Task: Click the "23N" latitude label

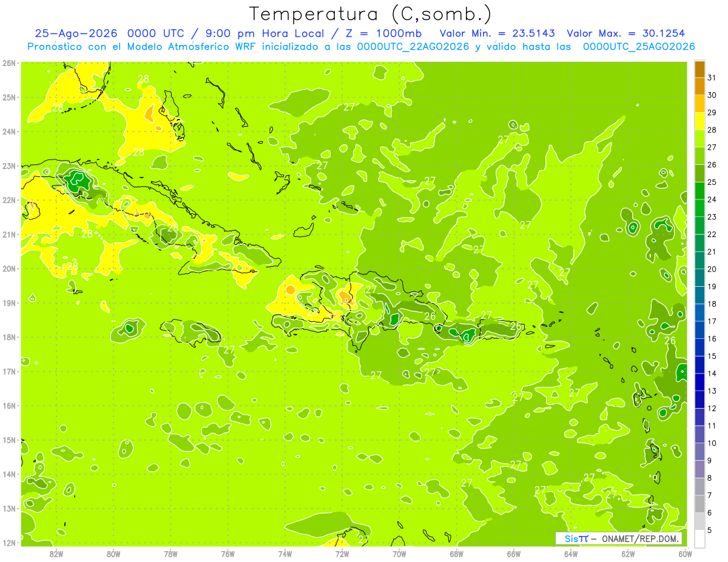Action: 9,166
